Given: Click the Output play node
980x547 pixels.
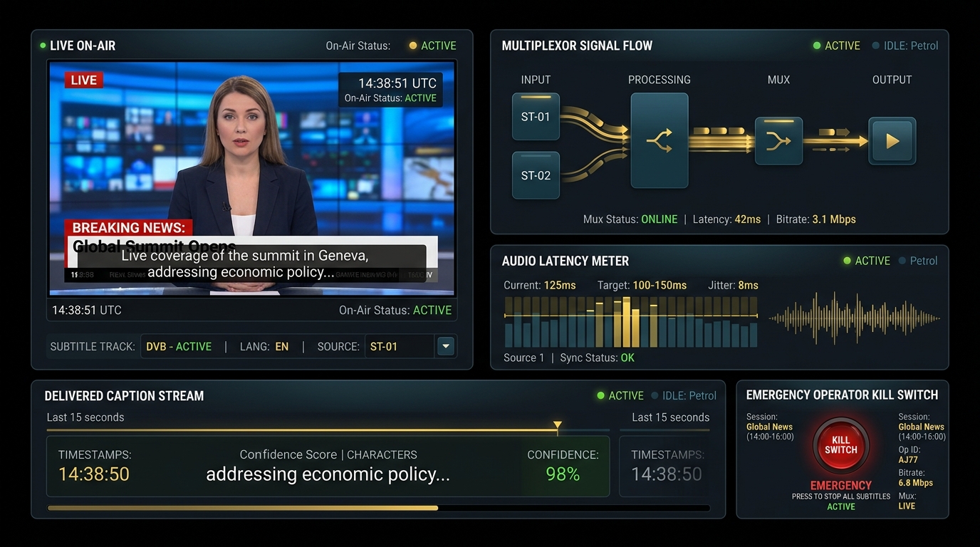Looking at the screenshot, I should 892,141.
